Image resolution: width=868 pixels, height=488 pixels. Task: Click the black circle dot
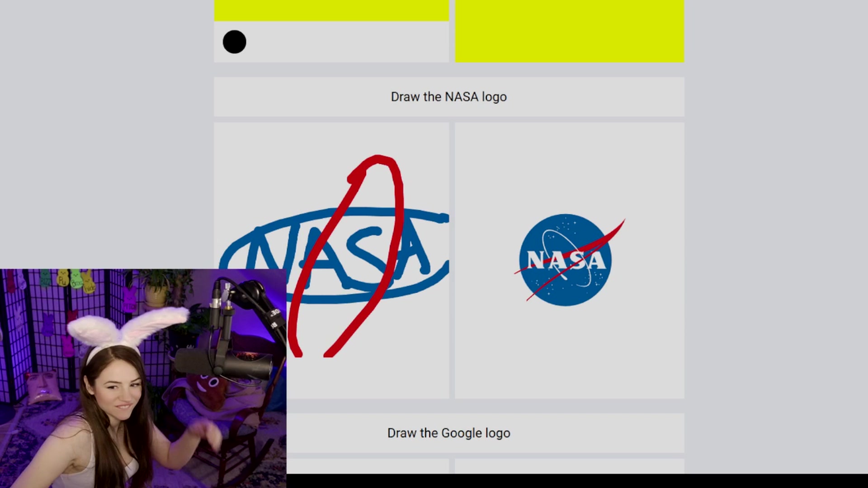point(234,42)
